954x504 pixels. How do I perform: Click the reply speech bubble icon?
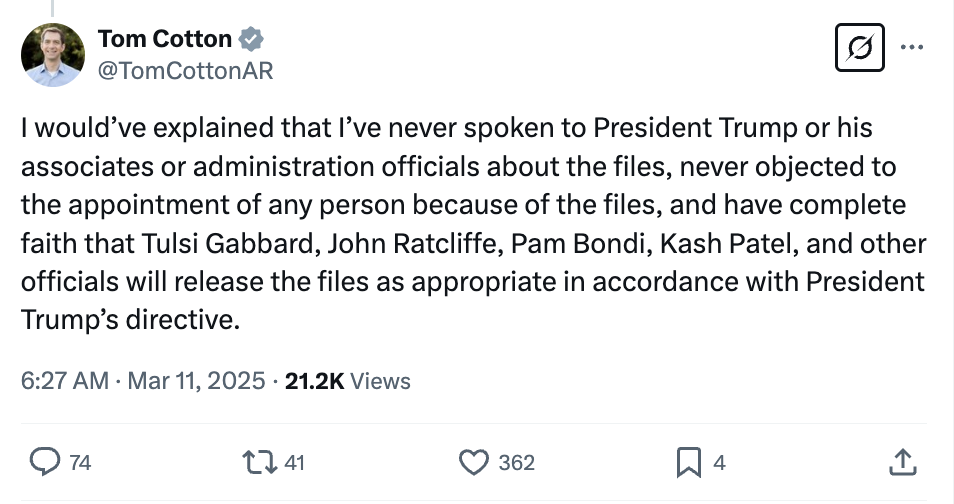[44, 462]
